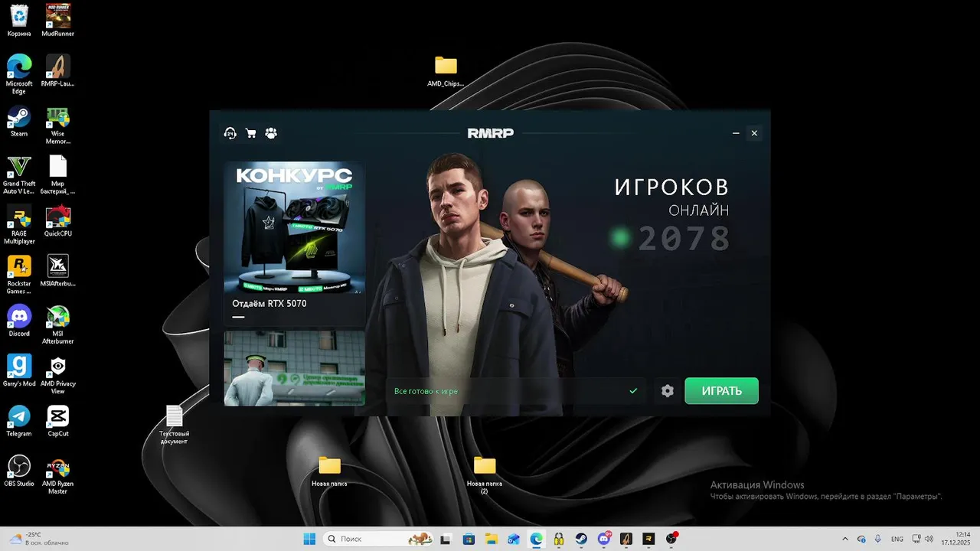Select Wise Memory Optimizer desktop icon
The width and height of the screenshot is (980, 551).
[58, 125]
